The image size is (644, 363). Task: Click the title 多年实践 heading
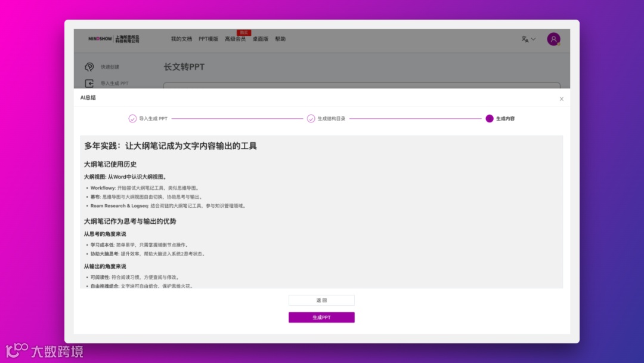pyautogui.click(x=171, y=146)
